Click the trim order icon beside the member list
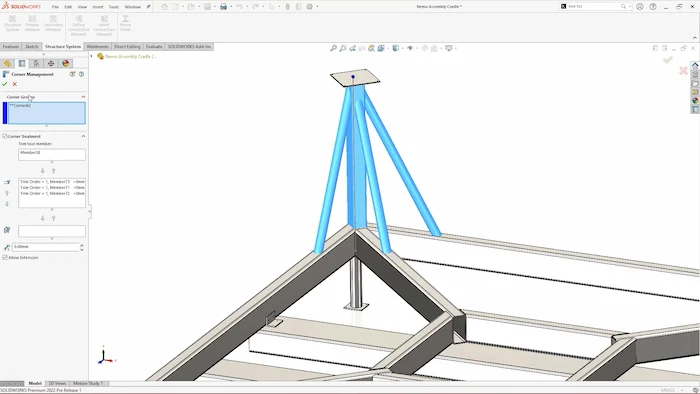The width and height of the screenshot is (700, 394). [x=7, y=182]
